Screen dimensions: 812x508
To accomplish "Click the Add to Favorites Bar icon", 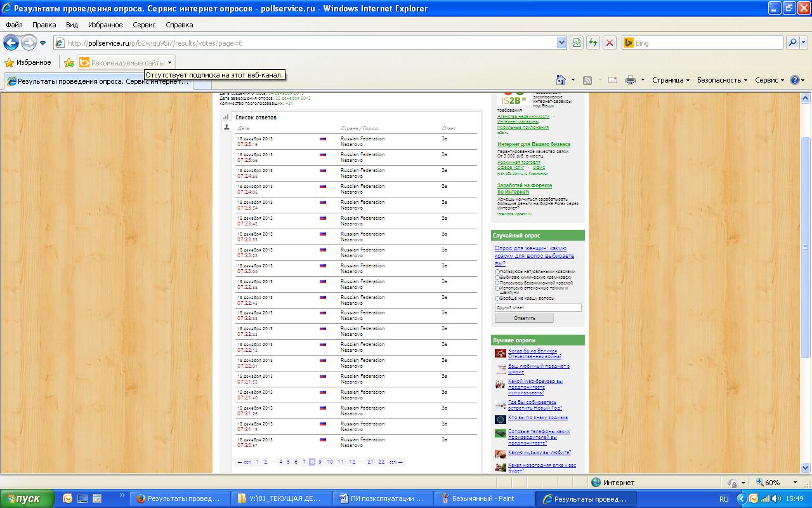I will pos(69,62).
